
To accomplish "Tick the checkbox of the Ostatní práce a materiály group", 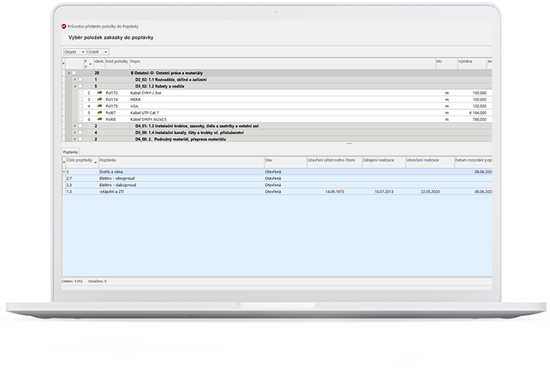I will 74,73.
